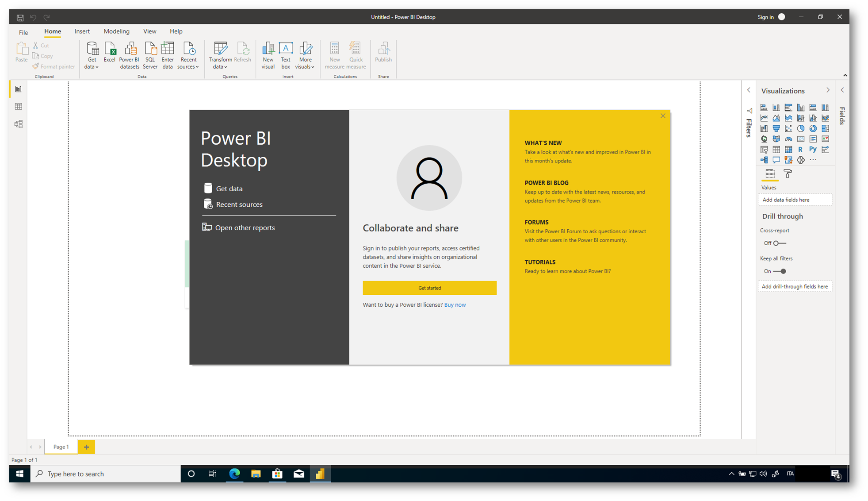Expand the Filters pane chevron
The height and width of the screenshot is (501, 868).
(749, 90)
